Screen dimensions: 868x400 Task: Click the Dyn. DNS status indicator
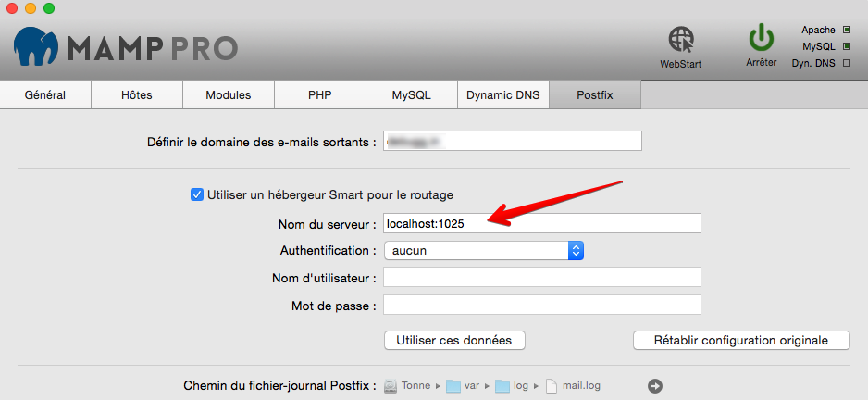tap(846, 63)
